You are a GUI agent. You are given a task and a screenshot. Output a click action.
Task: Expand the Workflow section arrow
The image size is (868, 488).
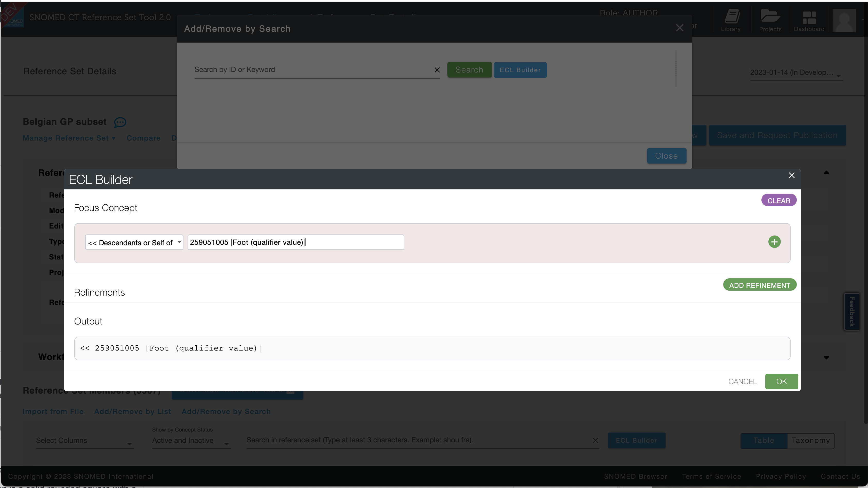coord(826,357)
